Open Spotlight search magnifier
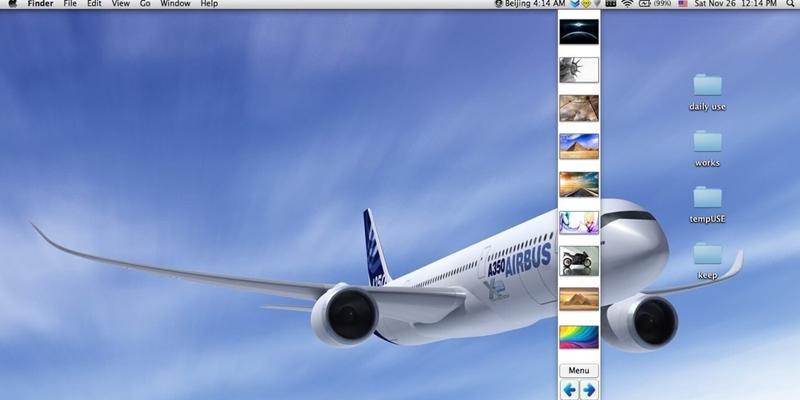Image resolution: width=800 pixels, height=400 pixels. (x=791, y=4)
